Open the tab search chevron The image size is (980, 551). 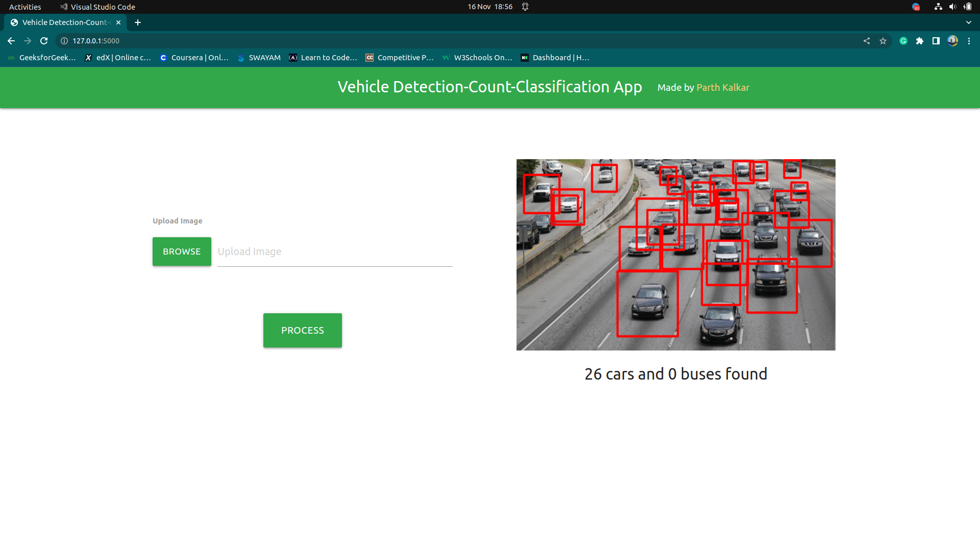click(x=968, y=22)
